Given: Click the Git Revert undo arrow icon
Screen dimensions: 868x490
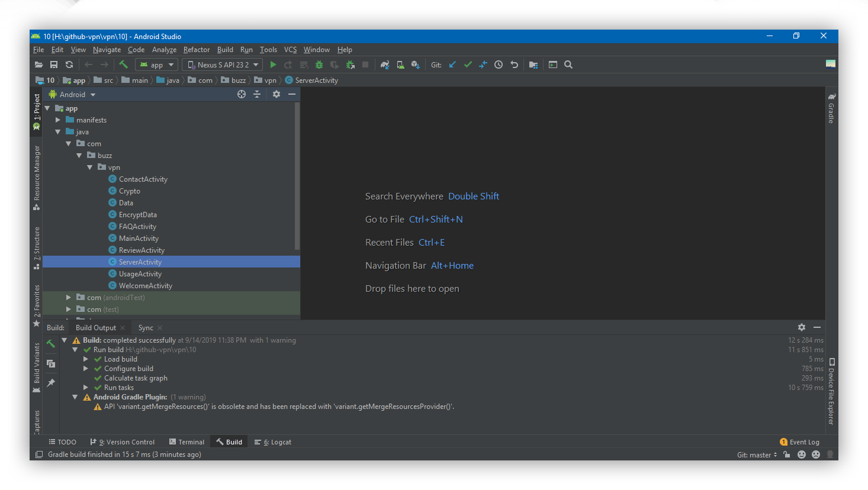Looking at the screenshot, I should (x=514, y=65).
